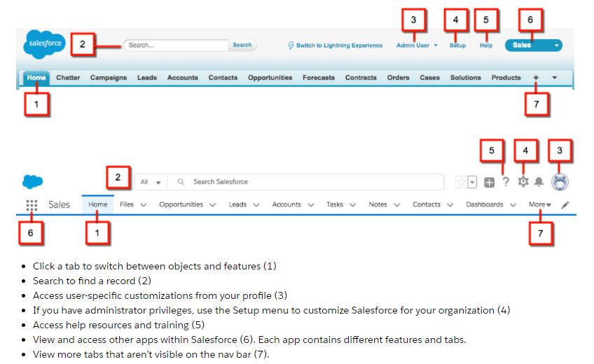The image size is (594, 364).
Task: Open the App Launcher grid icon
Action: (x=31, y=205)
